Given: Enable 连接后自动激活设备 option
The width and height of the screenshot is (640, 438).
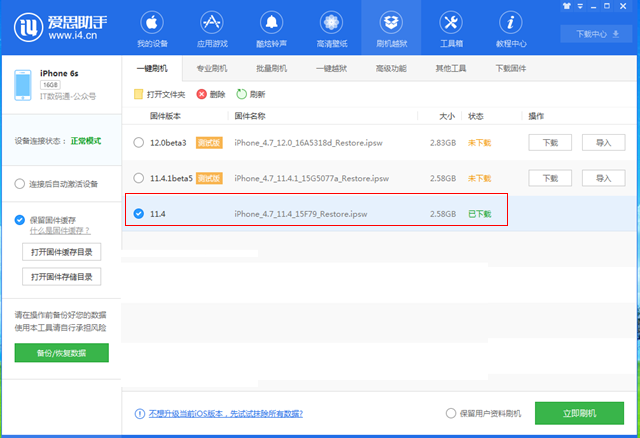Looking at the screenshot, I should pyautogui.click(x=20, y=184).
